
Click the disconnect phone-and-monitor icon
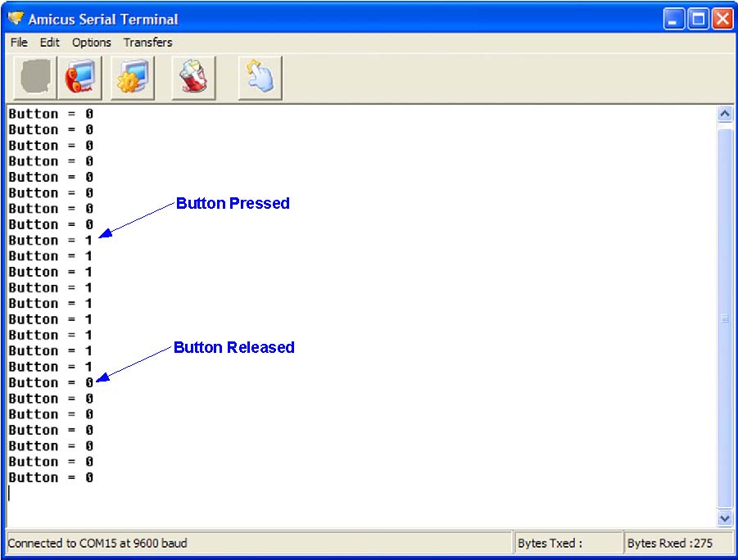pyautogui.click(x=80, y=78)
